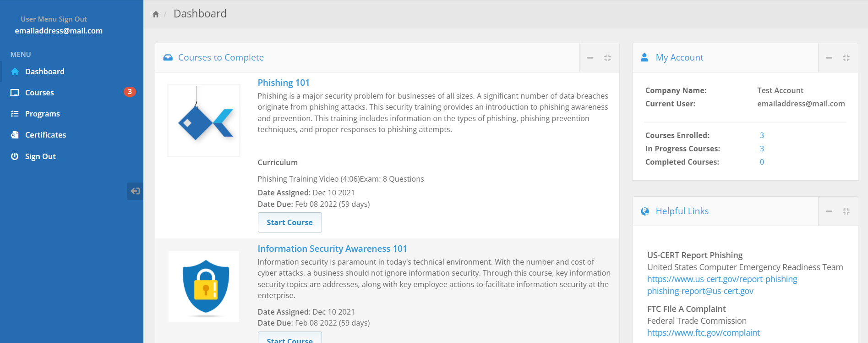Screen dimensions: 868x343
Task: Open Information Security Awareness 101 title link
Action: tap(332, 249)
